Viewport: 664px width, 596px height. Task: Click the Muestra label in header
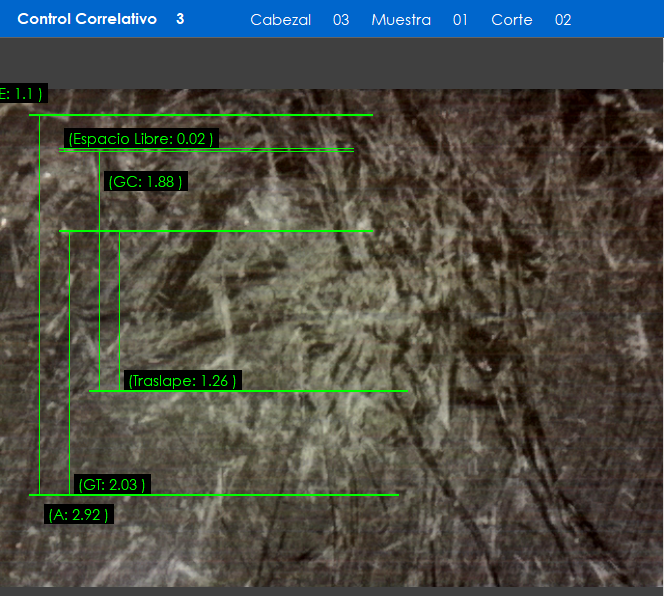point(401,20)
